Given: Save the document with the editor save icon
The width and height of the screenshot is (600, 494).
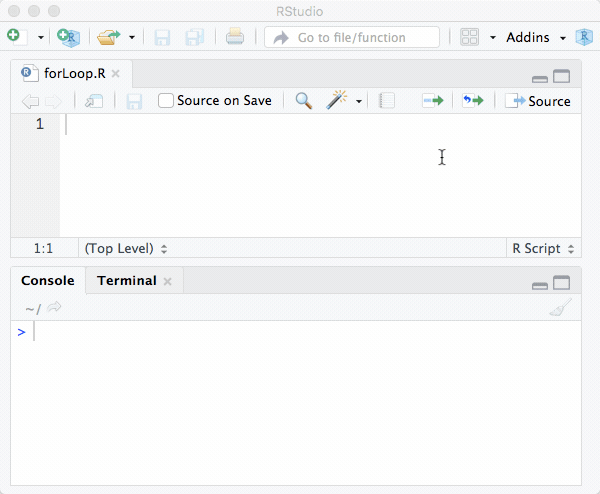Looking at the screenshot, I should tap(134, 101).
